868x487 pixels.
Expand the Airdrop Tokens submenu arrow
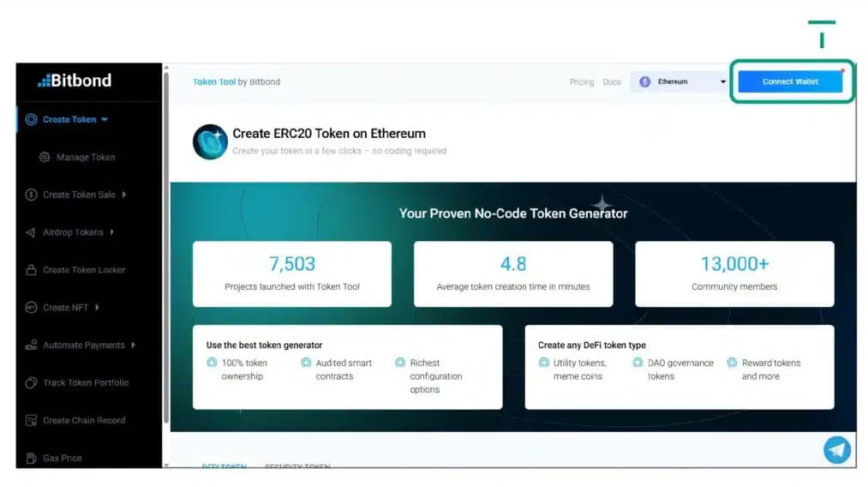pyautogui.click(x=112, y=232)
